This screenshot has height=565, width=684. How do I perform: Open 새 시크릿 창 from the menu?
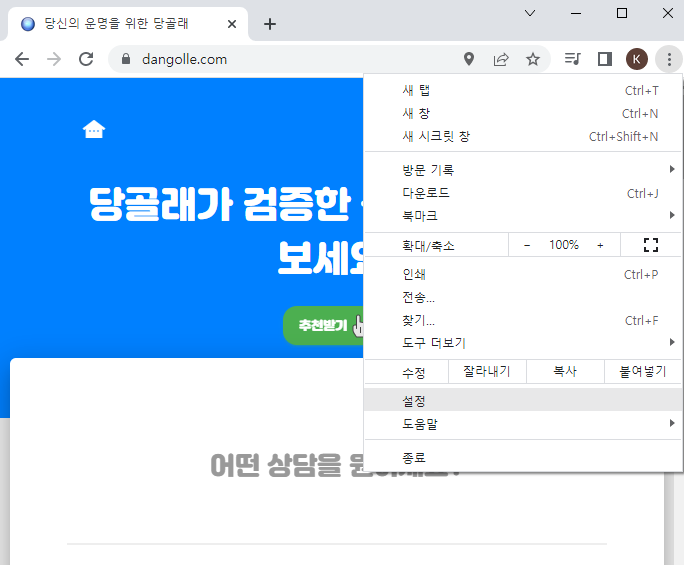click(523, 137)
